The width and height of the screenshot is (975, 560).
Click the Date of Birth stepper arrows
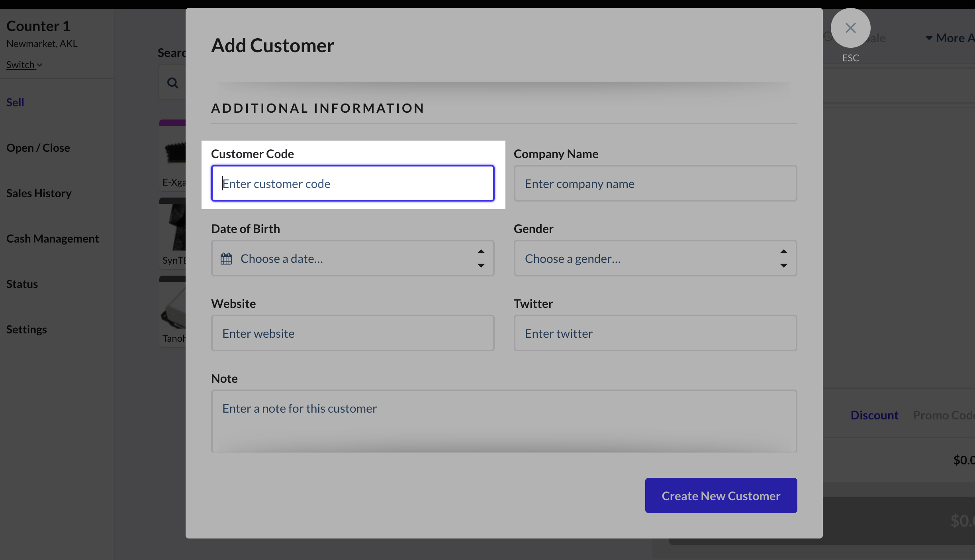(481, 258)
